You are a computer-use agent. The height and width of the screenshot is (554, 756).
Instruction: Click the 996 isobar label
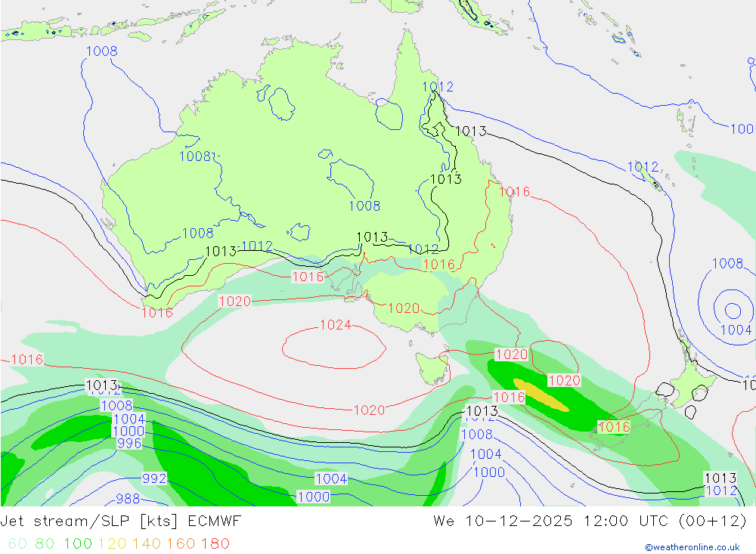click(129, 443)
